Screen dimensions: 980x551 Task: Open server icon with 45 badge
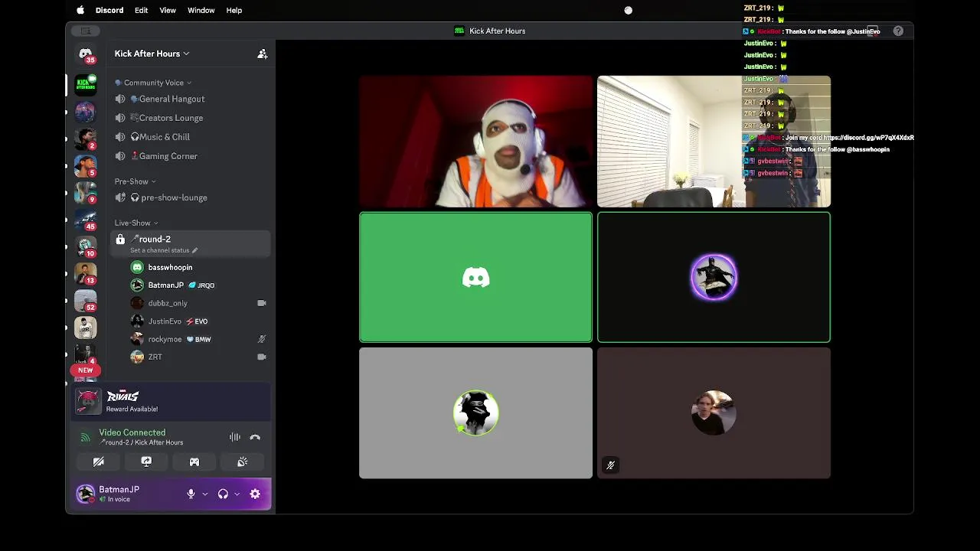coord(85,220)
